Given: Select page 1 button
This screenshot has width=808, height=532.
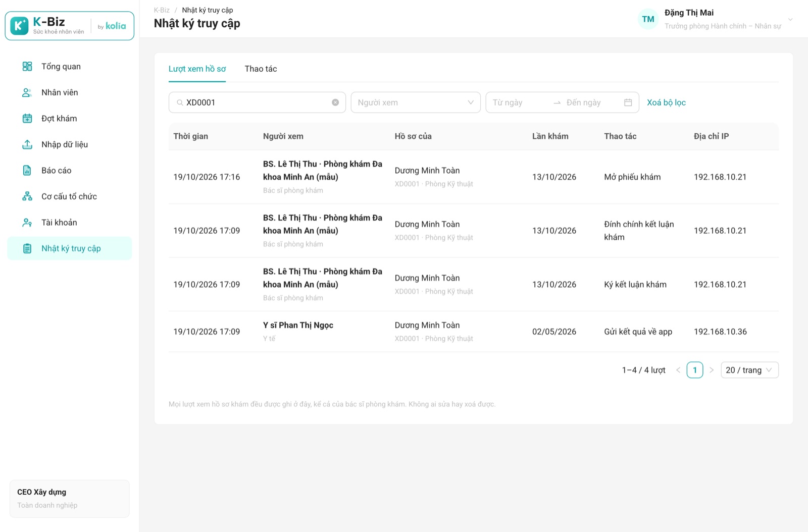Looking at the screenshot, I should tap(695, 370).
